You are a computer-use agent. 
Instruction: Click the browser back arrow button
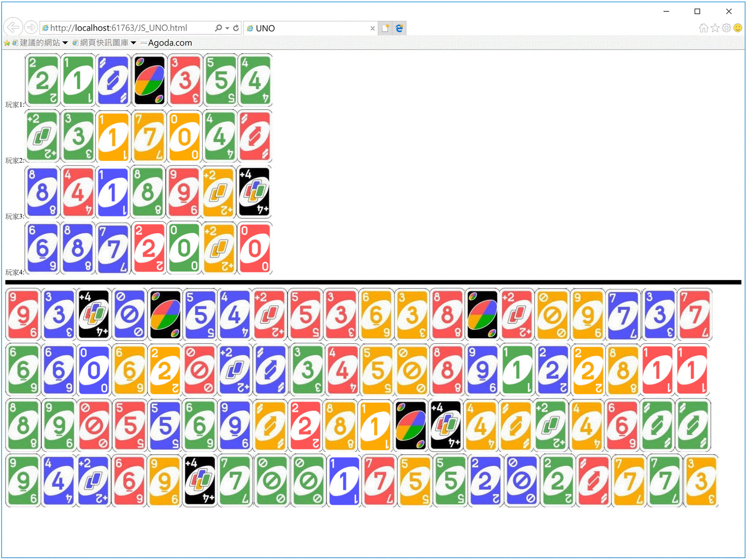coord(13,27)
